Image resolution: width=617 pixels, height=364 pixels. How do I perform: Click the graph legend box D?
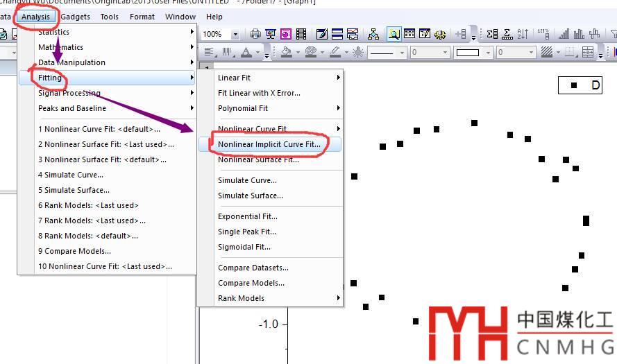(x=580, y=85)
